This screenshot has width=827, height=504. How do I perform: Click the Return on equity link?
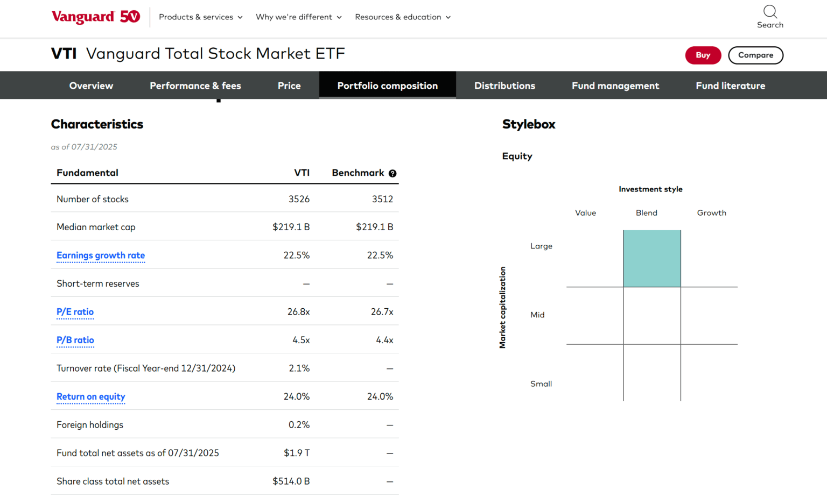(90, 396)
